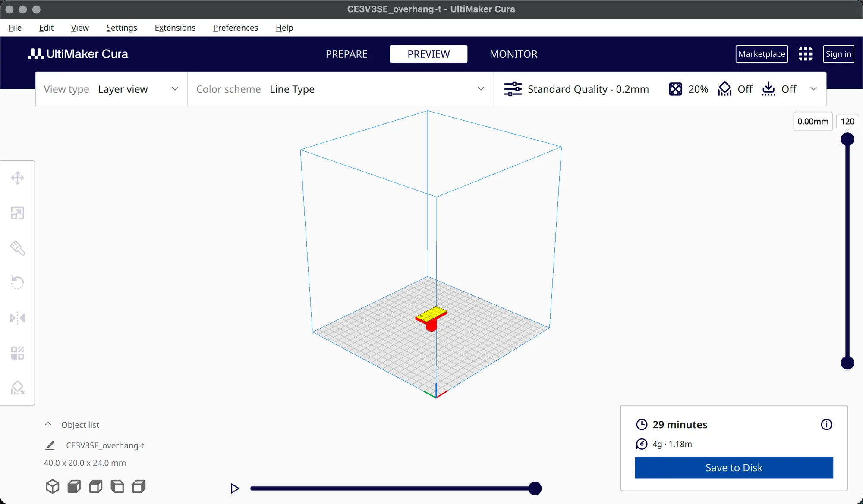Open the Marketplace

[x=762, y=54]
